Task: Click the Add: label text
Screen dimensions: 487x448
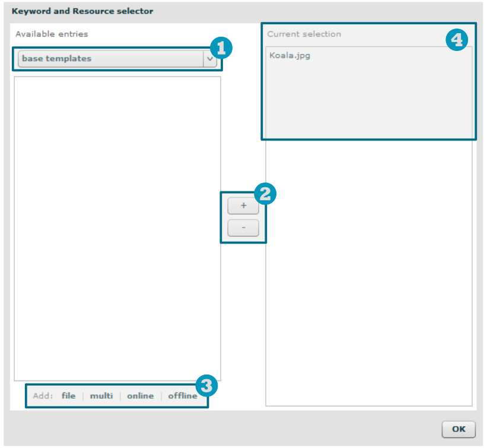Action: coord(43,396)
